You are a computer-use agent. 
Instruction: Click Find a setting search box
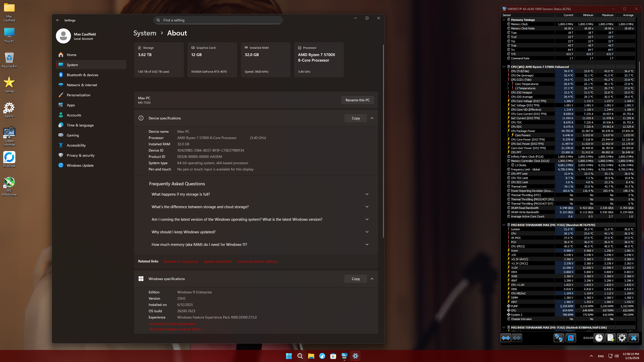[x=218, y=20]
